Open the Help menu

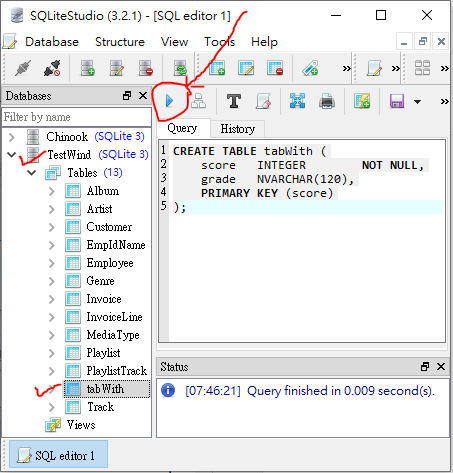point(264,42)
